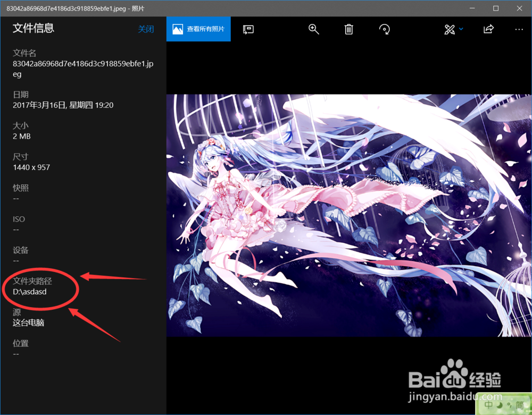Minimize the Photos window

click(472, 8)
